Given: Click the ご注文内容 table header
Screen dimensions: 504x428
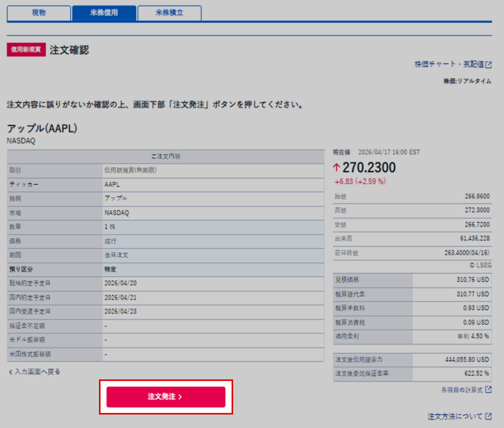Looking at the screenshot, I should [x=166, y=156].
